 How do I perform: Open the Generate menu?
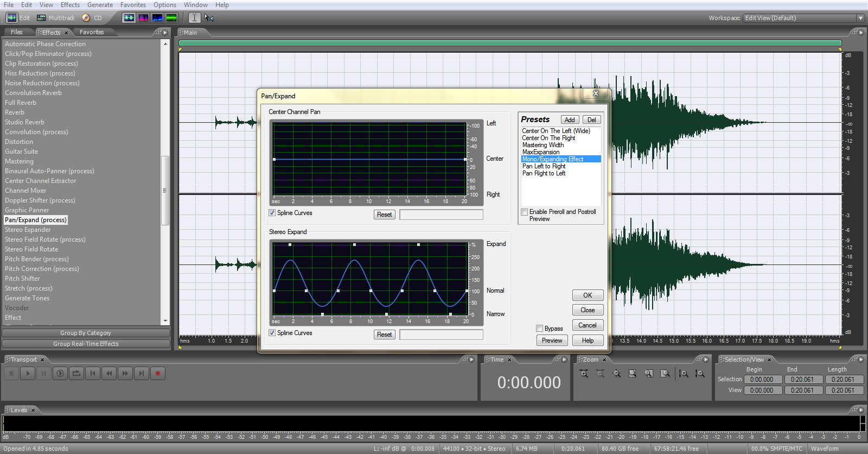(100, 5)
